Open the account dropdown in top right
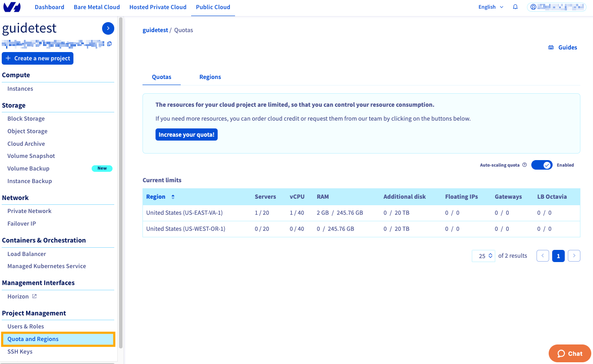 tap(557, 7)
